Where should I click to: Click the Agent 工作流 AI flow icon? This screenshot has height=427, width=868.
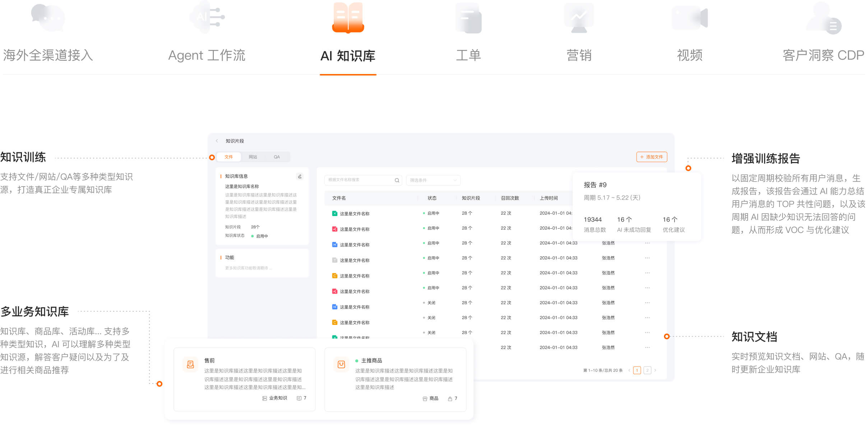coord(207,17)
